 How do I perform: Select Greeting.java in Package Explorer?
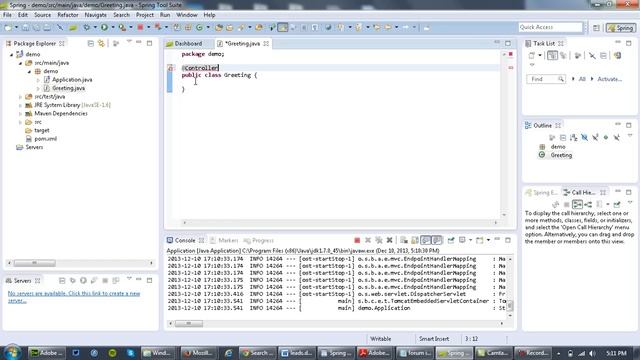[68, 88]
